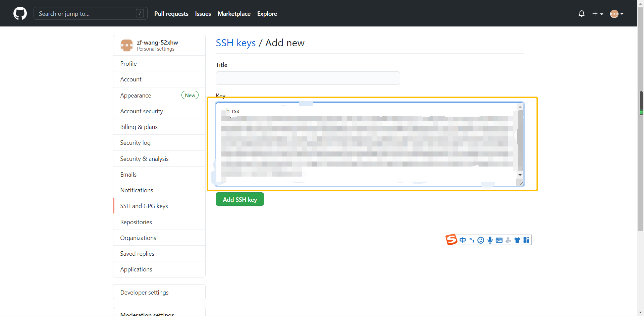Open Applications settings
Viewport: 644px width, 316px height.
coord(159,269)
